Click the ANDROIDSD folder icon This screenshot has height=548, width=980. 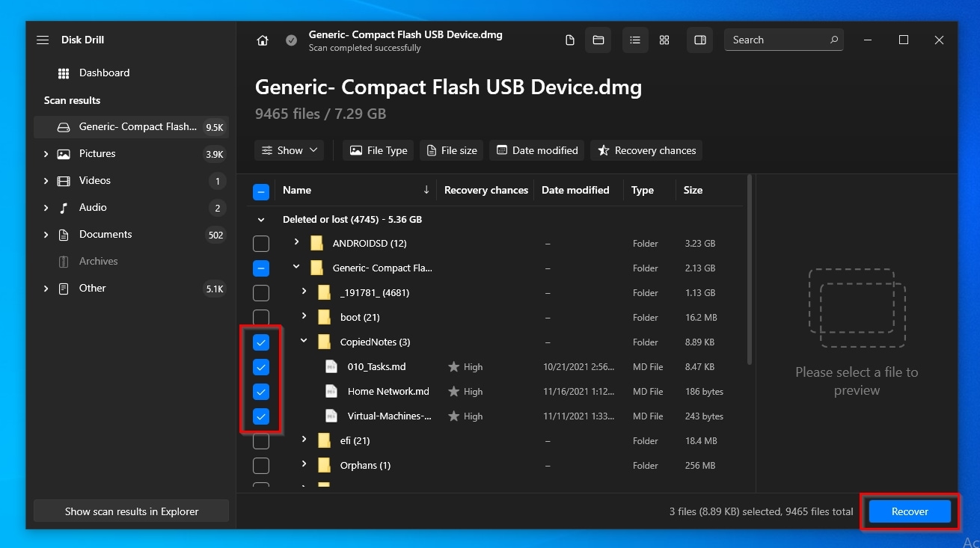coord(316,243)
